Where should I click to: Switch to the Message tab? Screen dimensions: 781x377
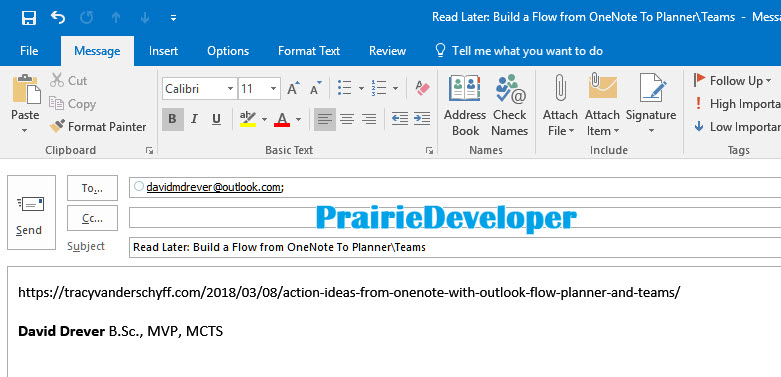tap(97, 51)
